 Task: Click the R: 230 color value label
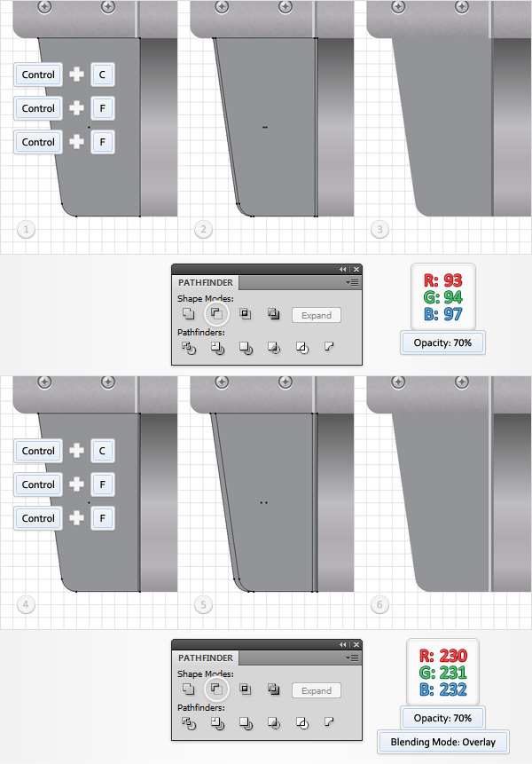coord(443,656)
